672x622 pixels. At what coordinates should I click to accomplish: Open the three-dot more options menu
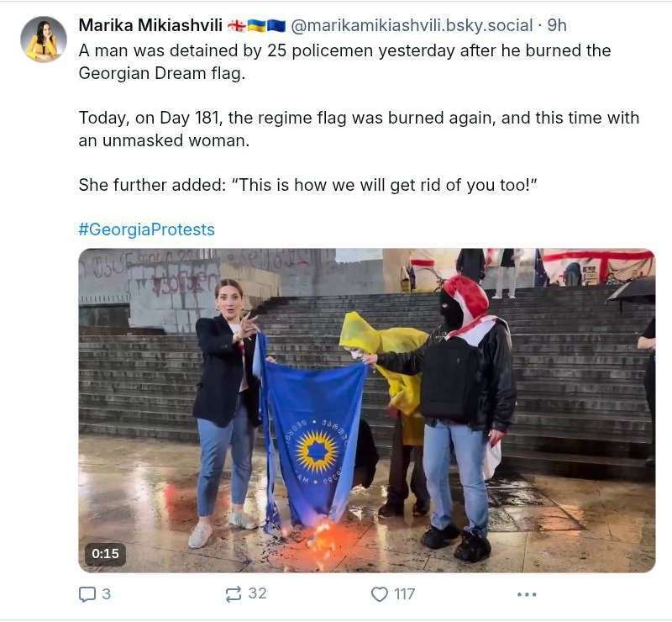(x=527, y=594)
